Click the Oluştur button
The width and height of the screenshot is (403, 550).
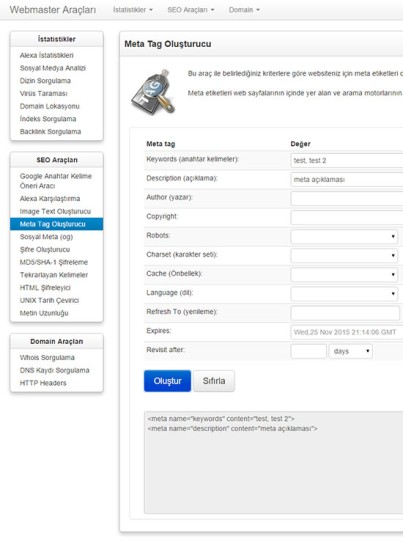[167, 381]
